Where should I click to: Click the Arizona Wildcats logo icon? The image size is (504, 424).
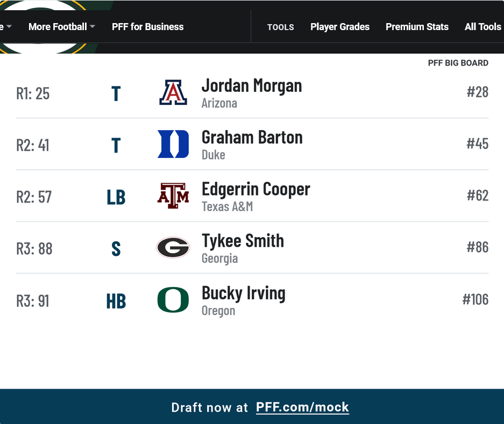pos(173,93)
